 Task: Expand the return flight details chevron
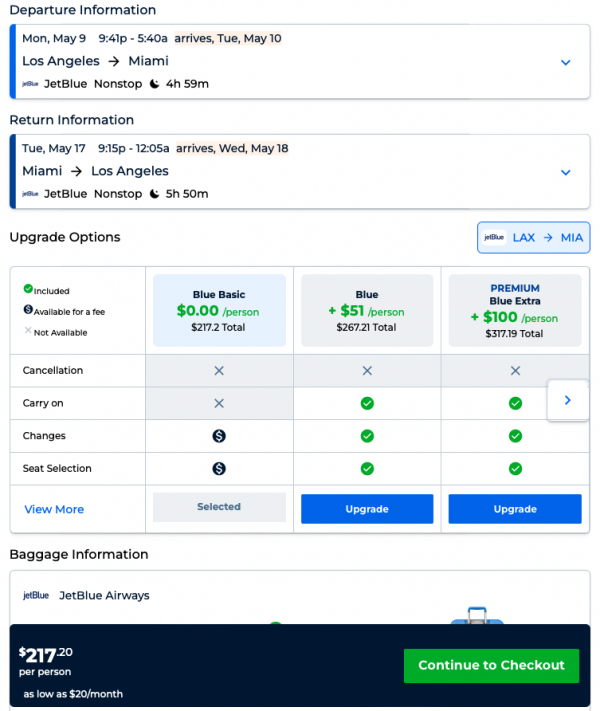[x=565, y=172]
